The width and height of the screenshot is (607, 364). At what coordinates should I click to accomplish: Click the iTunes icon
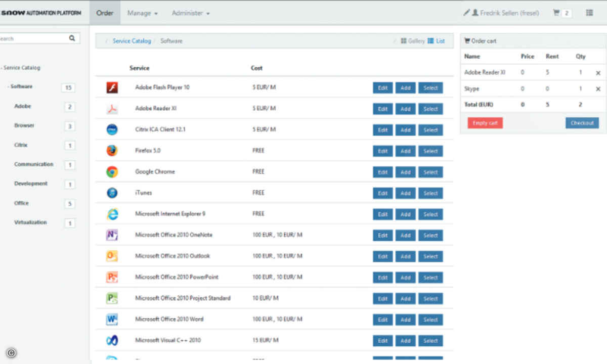click(x=112, y=193)
